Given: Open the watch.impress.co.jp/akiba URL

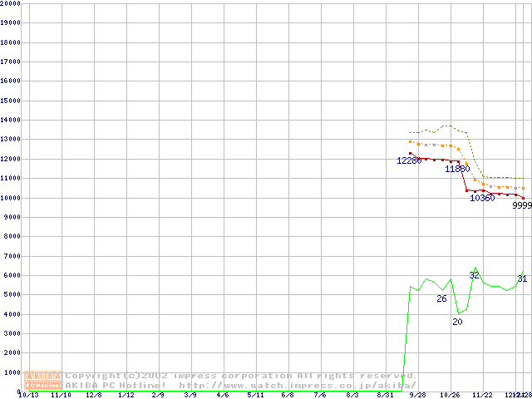Looking at the screenshot, I should point(297,386).
